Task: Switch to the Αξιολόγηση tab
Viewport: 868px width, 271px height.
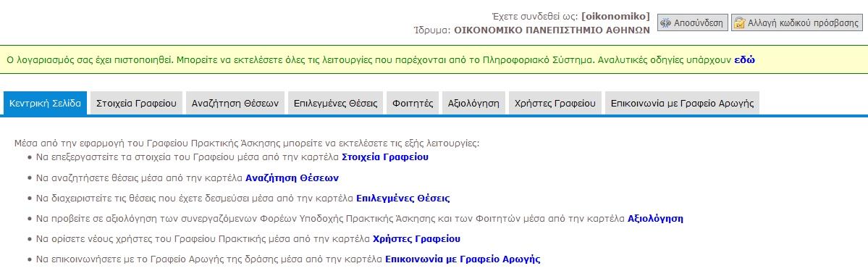Action: pyautogui.click(x=473, y=103)
